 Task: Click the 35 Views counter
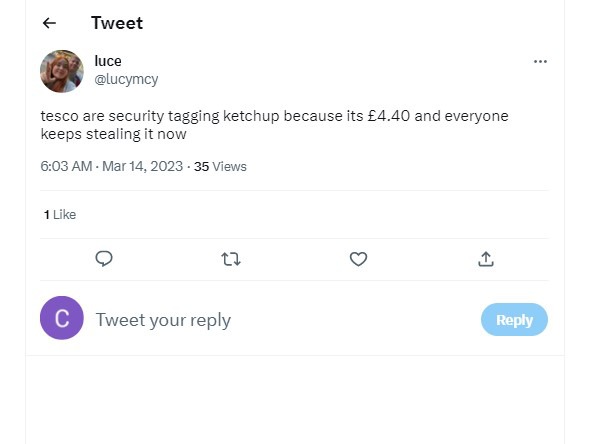[220, 166]
